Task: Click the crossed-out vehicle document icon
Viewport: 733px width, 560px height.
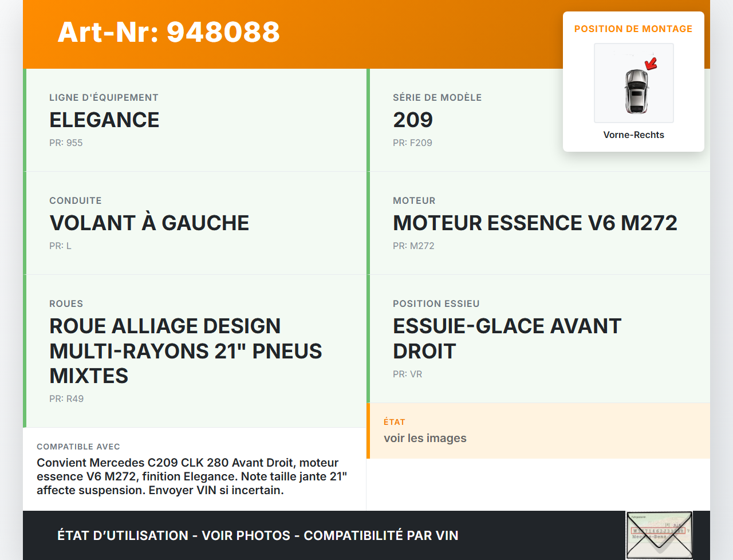Action: tap(659, 535)
